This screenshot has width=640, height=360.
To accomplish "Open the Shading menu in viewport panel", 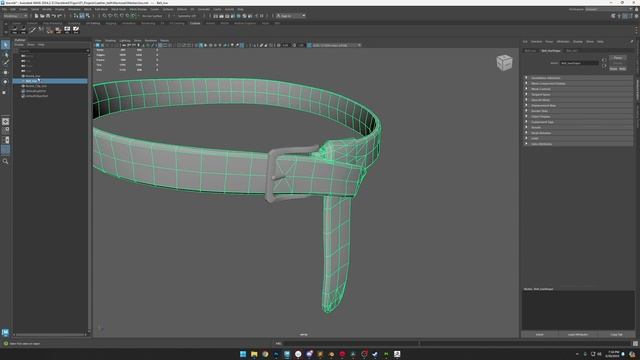I will (111, 41).
